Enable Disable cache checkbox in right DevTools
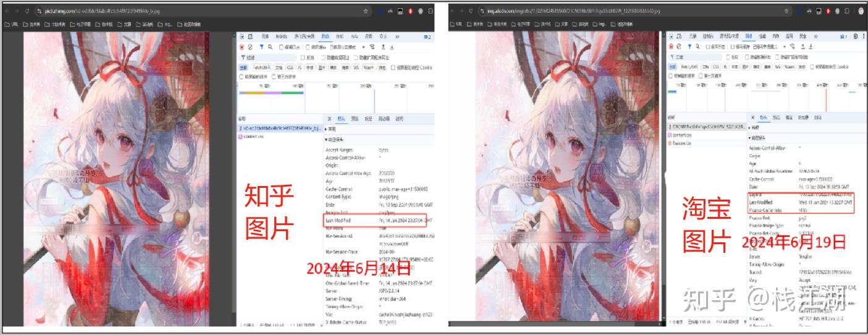The height and width of the screenshot is (335, 868). pyautogui.click(x=732, y=46)
